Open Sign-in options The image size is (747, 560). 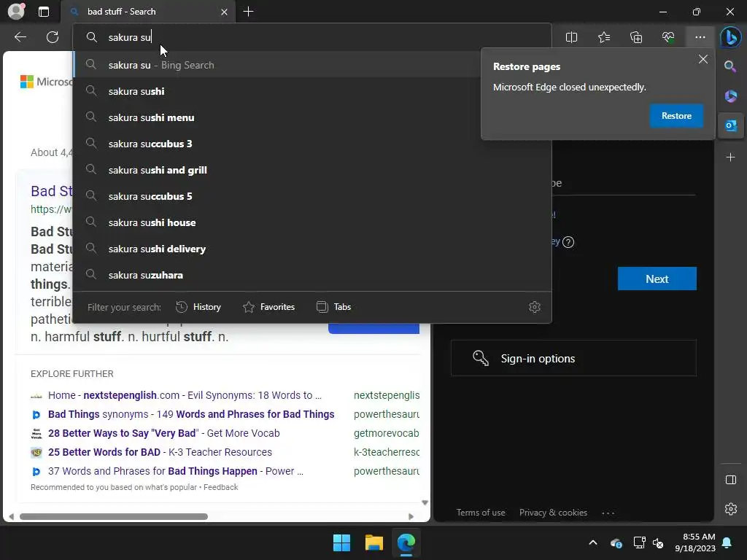tap(573, 358)
